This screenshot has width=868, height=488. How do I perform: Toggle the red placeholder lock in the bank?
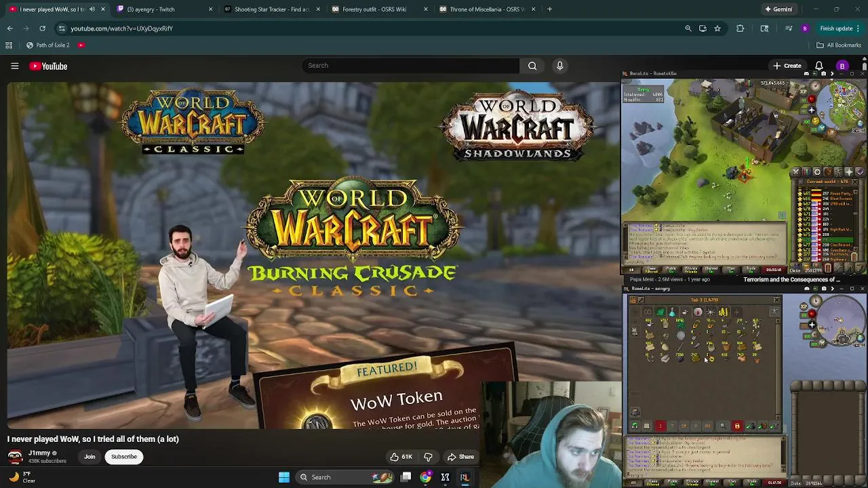pos(737,426)
